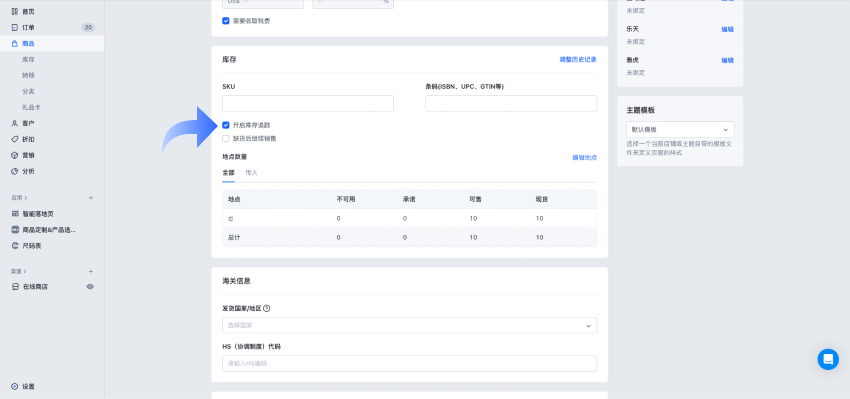Click the 海关信息 section heading

tap(236, 281)
